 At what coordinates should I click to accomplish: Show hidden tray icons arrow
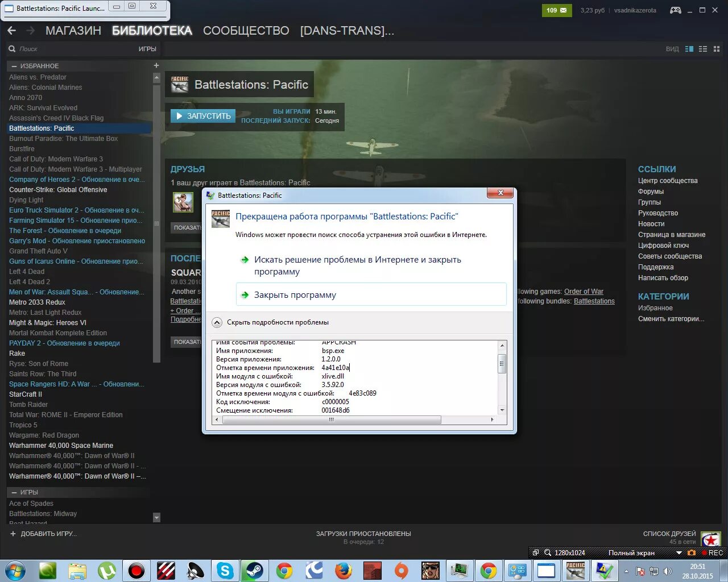627,571
